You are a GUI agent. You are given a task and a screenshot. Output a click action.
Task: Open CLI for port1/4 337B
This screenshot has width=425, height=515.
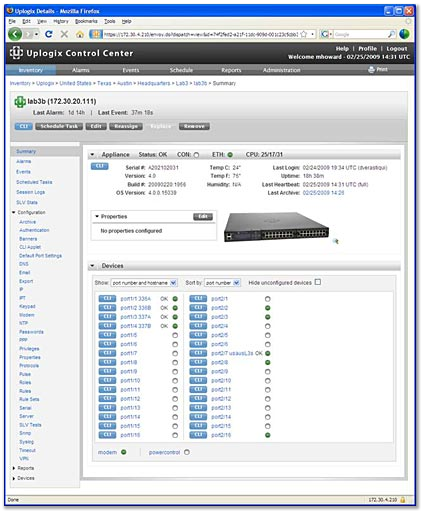pyautogui.click(x=107, y=326)
